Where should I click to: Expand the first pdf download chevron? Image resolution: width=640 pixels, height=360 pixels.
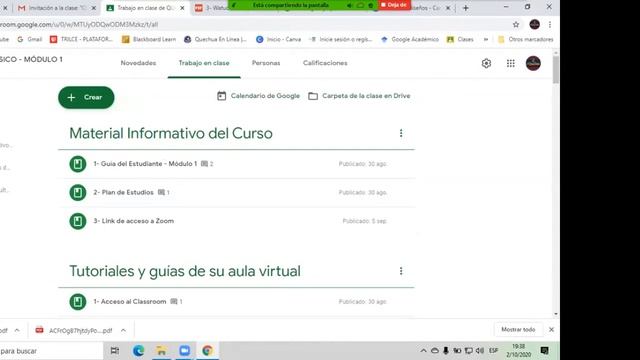pyautogui.click(x=17, y=330)
